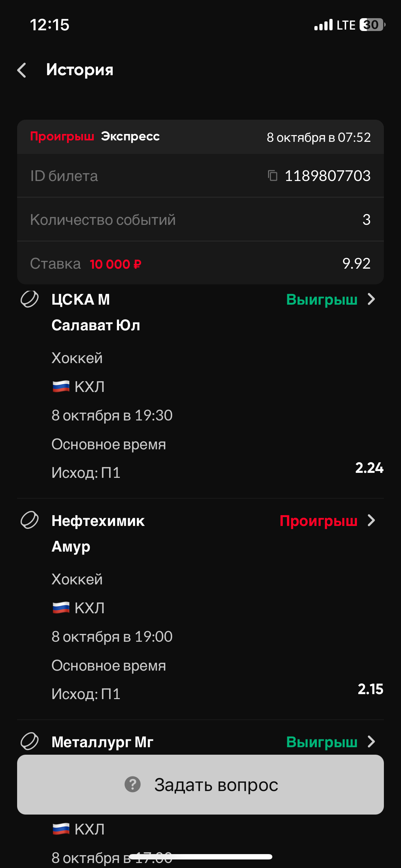Screen dimensions: 401x868
Task: Tap hockey puck icon next to Нефтехимик
Action: click(30, 520)
